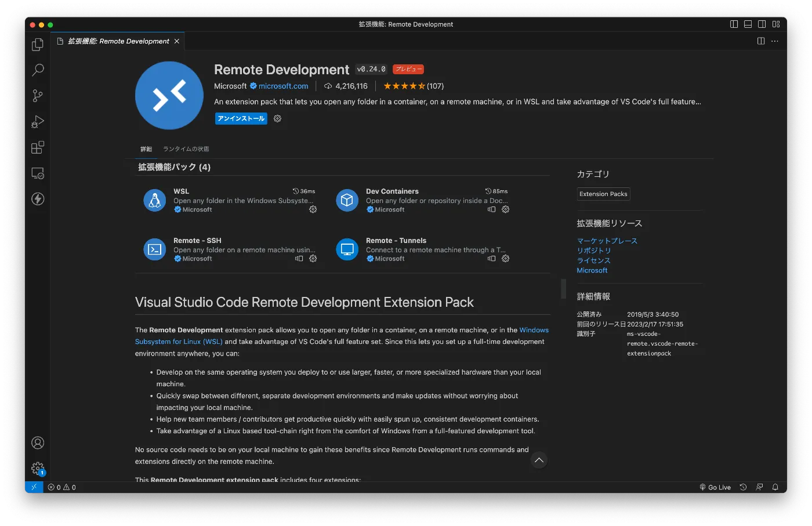
Task: Open the Explorer view in activity bar
Action: 38,45
